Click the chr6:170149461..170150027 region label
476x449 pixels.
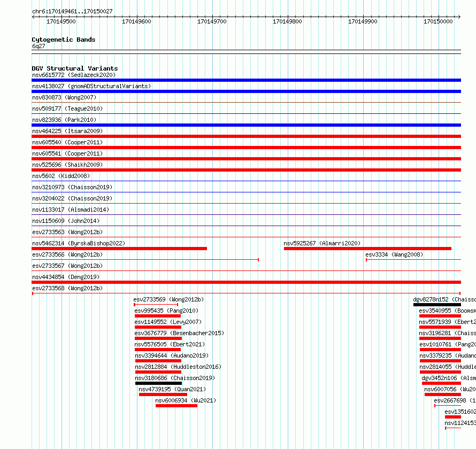pyautogui.click(x=72, y=11)
